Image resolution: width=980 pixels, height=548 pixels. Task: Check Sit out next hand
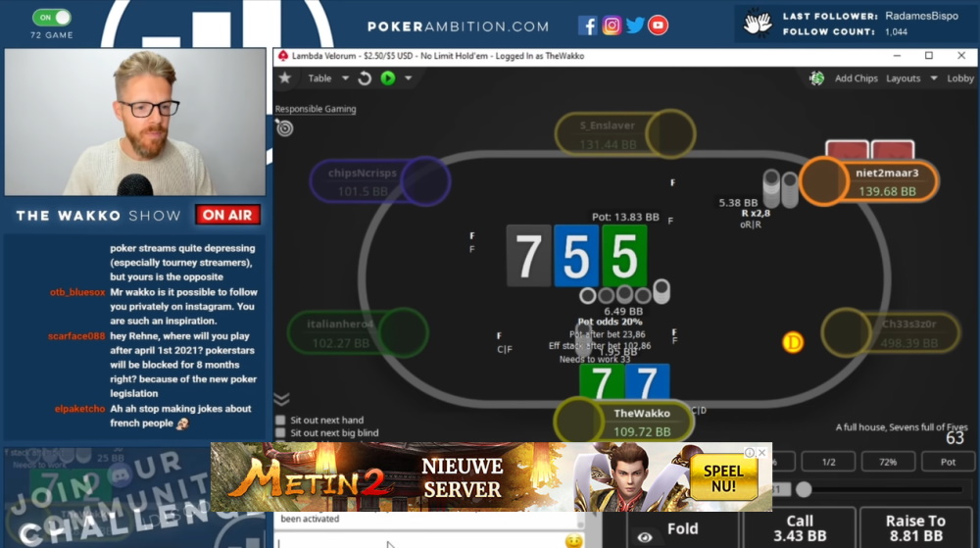280,420
